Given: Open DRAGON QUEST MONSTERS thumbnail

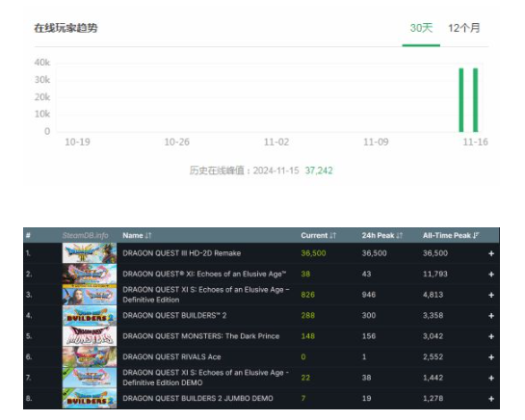Looking at the screenshot, I should pyautogui.click(x=90, y=336).
